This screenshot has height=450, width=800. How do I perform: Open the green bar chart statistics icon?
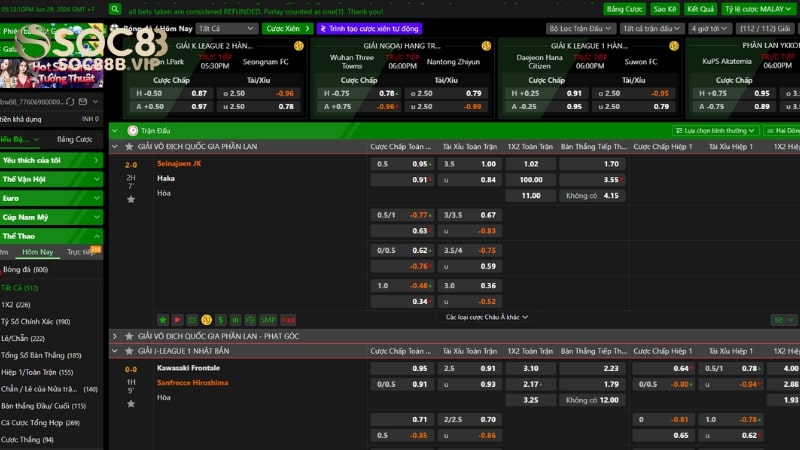[235, 320]
